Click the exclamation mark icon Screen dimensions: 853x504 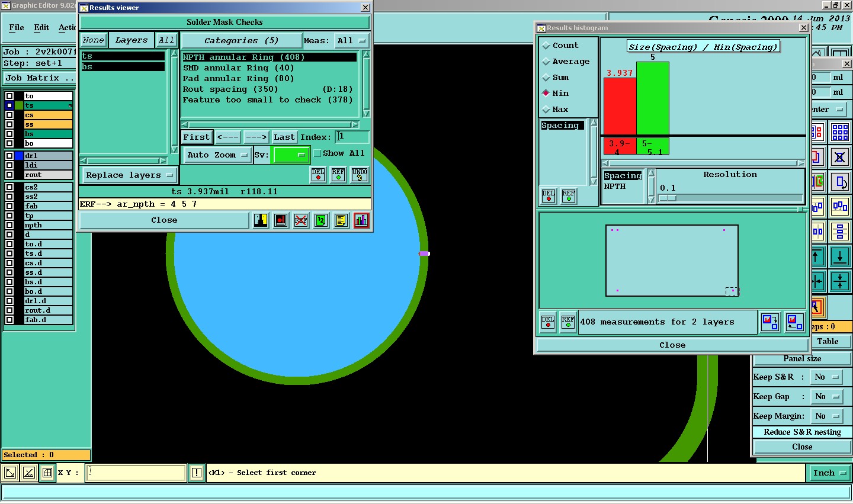coord(197,473)
